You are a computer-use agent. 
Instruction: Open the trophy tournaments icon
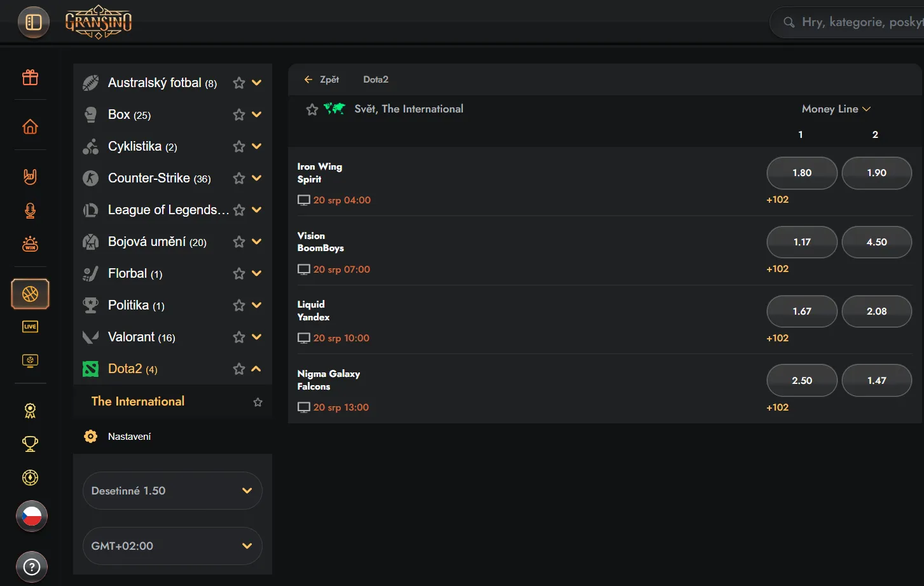tap(30, 444)
